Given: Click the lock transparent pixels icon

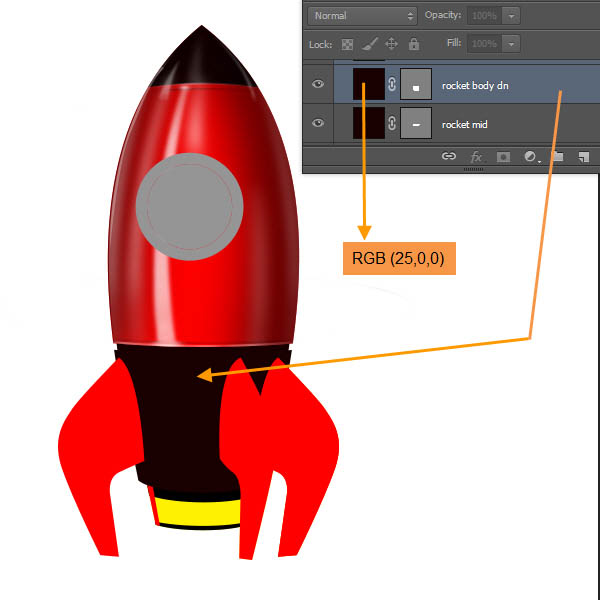Looking at the screenshot, I should click(x=348, y=44).
